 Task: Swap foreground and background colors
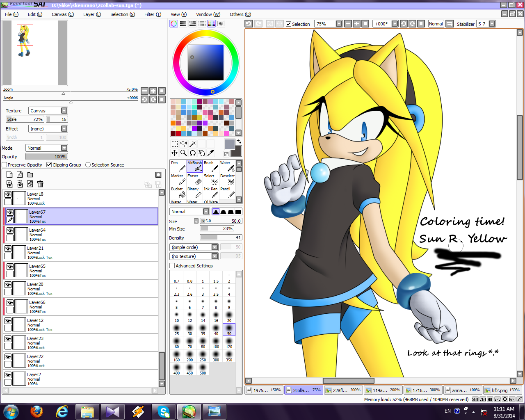tap(239, 142)
